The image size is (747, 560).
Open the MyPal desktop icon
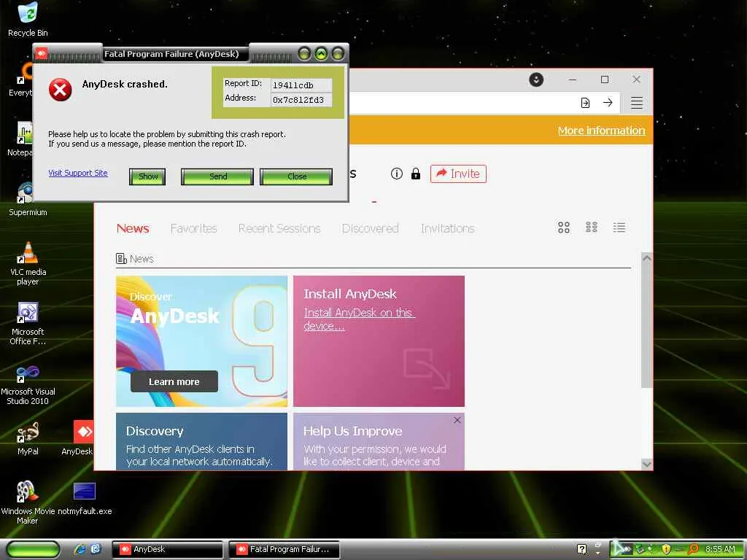click(x=28, y=438)
